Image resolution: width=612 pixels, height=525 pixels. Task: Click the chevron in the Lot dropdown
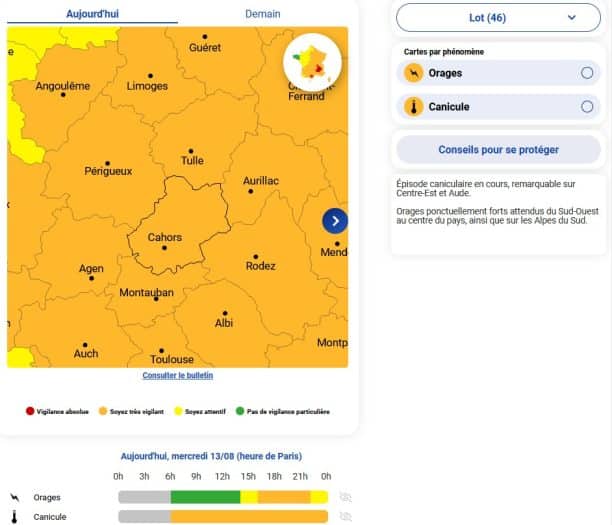[x=572, y=18]
